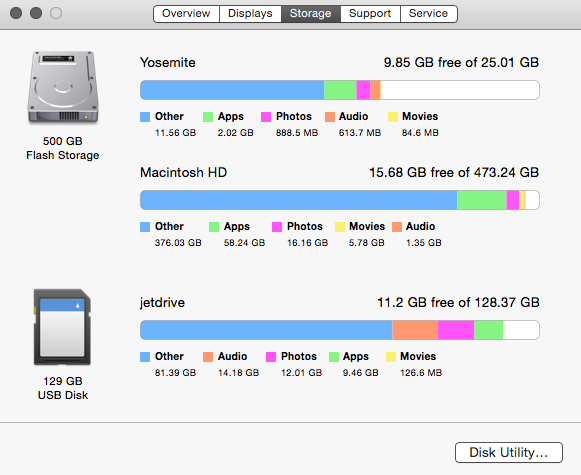This screenshot has width=581, height=475.
Task: Click the yellow Movies swatch under jetdrive
Action: [x=391, y=357]
